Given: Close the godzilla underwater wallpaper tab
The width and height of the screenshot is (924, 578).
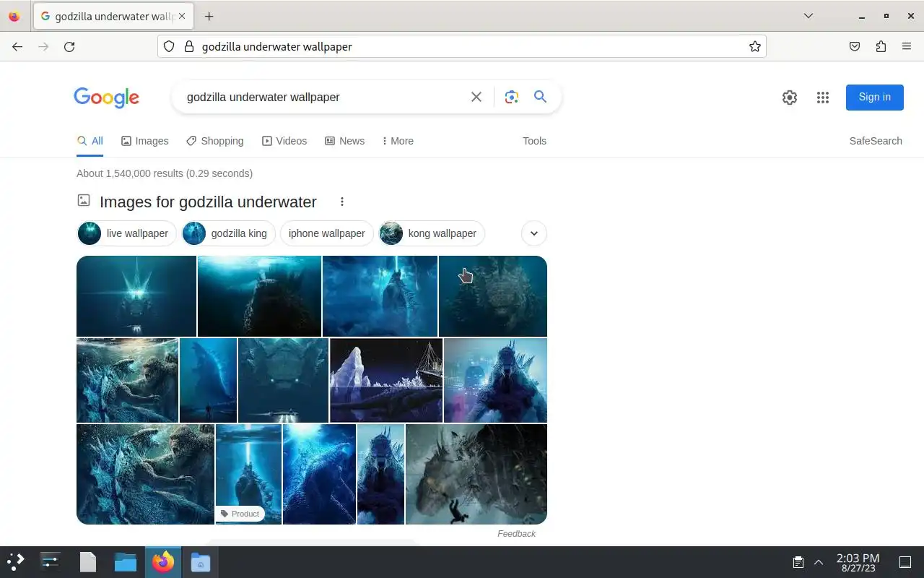Looking at the screenshot, I should (x=181, y=16).
